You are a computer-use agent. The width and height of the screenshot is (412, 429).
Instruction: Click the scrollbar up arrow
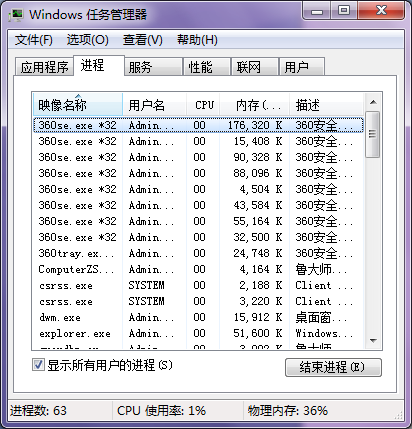pyautogui.click(x=373, y=102)
